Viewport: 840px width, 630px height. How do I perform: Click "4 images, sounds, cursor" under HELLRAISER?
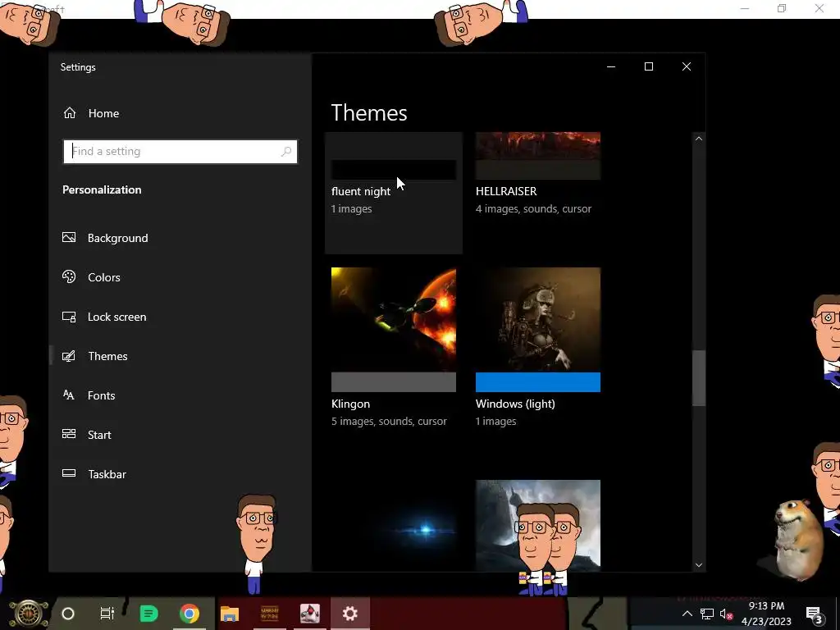(x=533, y=209)
